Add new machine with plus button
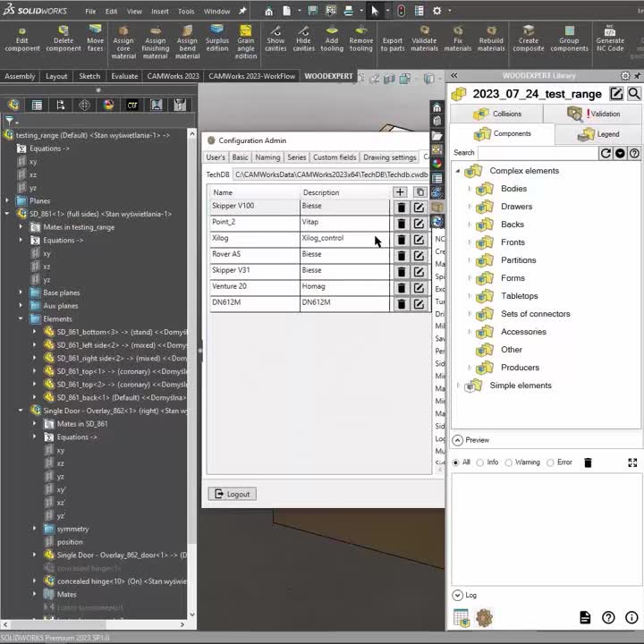 pos(400,191)
